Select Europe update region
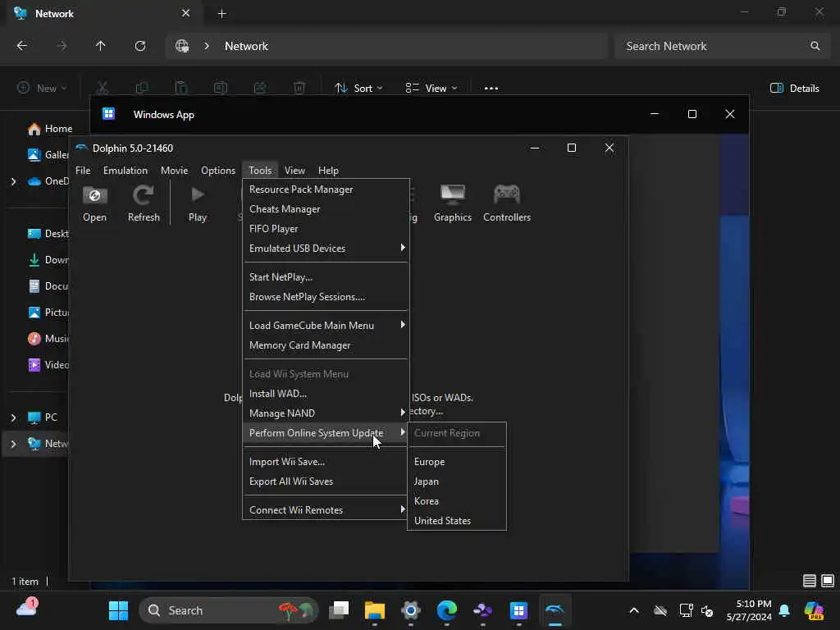 pyautogui.click(x=456, y=462)
